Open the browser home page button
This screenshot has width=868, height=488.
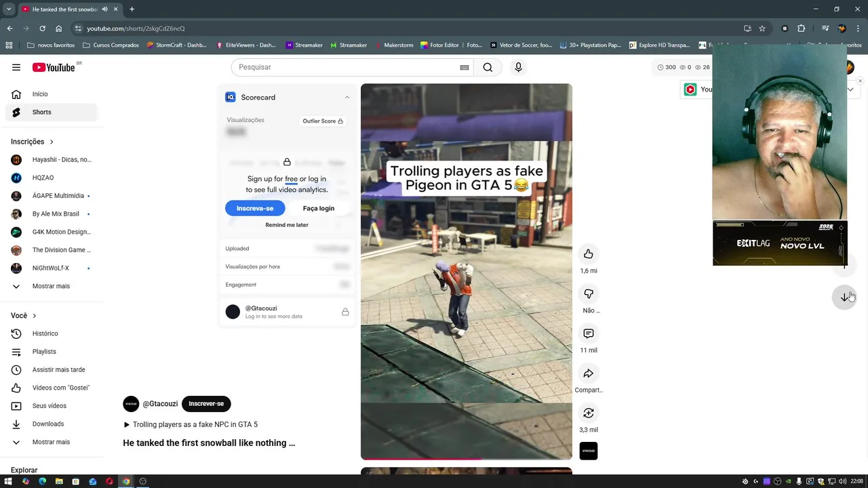[58, 28]
